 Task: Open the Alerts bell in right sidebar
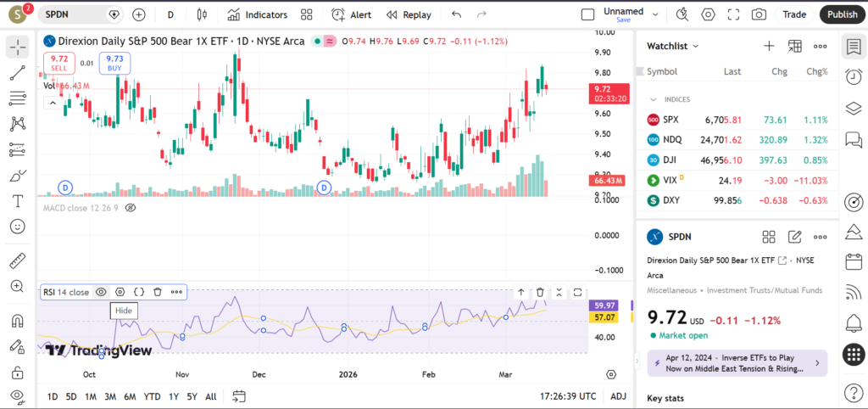click(x=854, y=322)
